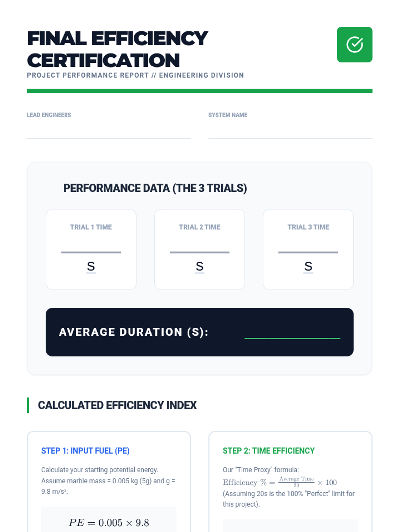Click the green checkmark certification badge
The height and width of the screenshot is (532, 399).
tap(354, 45)
